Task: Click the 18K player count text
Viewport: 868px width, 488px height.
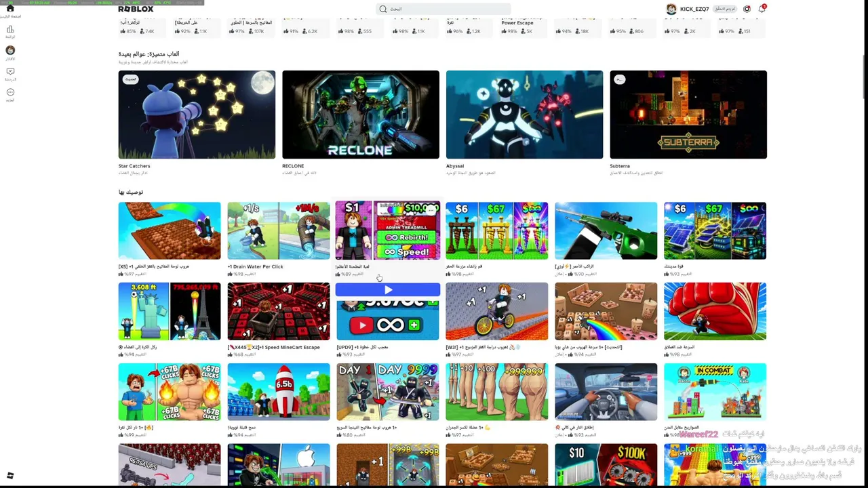Action: 584,31
